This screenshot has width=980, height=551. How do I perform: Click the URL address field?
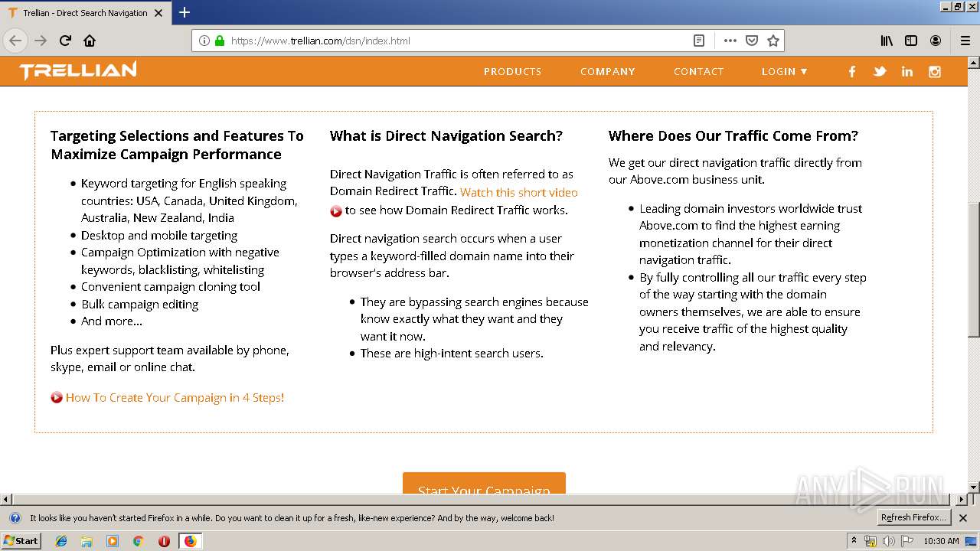click(x=459, y=41)
